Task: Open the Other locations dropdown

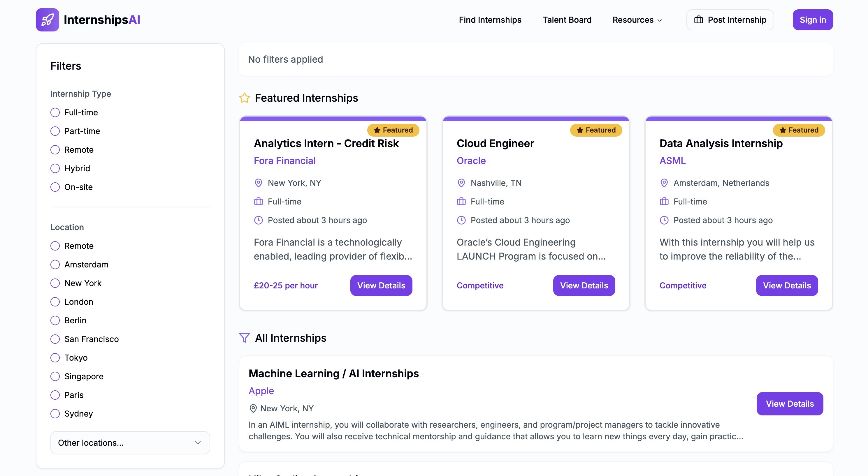Action: click(130, 443)
